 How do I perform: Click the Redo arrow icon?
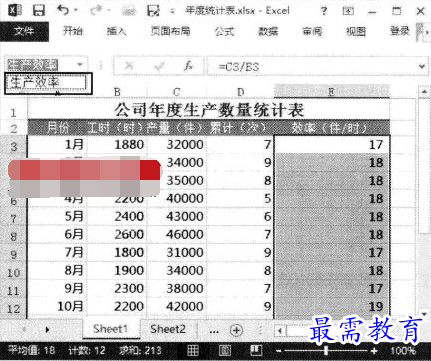click(x=96, y=11)
